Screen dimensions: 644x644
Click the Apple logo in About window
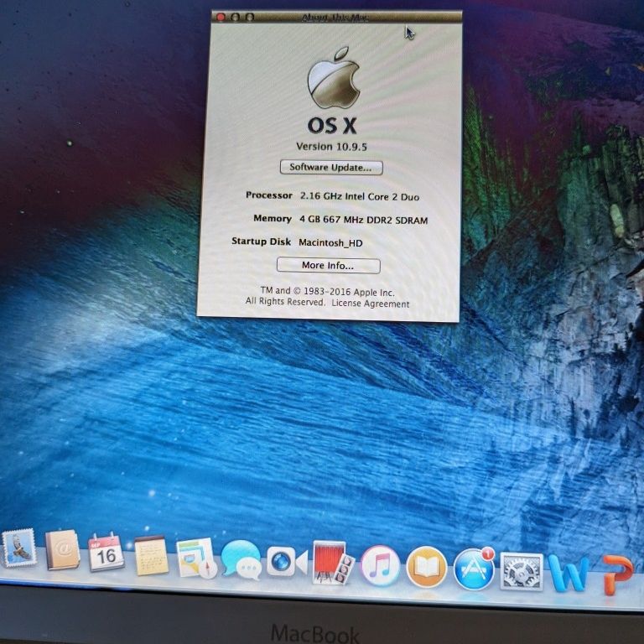pos(334,78)
